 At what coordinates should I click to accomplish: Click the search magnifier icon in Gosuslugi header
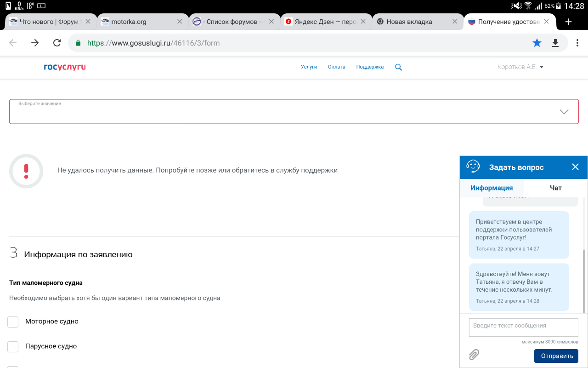click(x=398, y=67)
